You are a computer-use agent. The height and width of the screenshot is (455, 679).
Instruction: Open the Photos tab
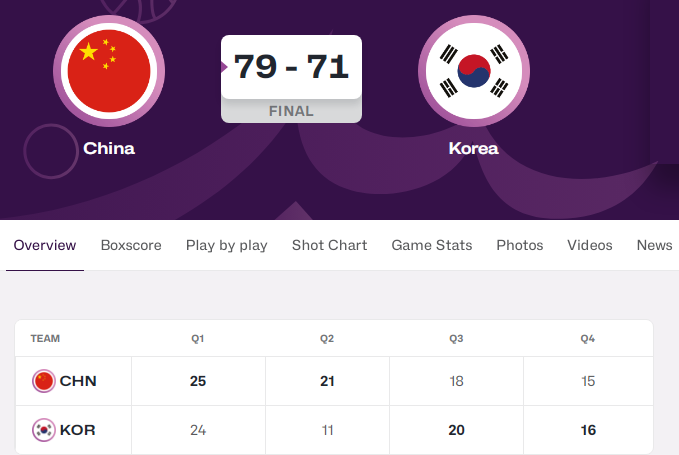pyautogui.click(x=520, y=245)
